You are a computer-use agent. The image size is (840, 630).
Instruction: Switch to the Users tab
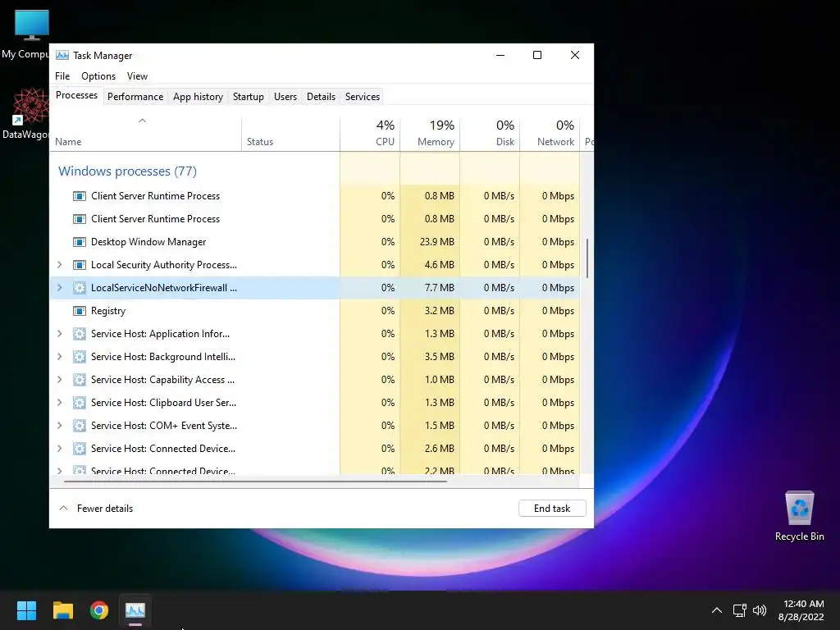point(285,97)
